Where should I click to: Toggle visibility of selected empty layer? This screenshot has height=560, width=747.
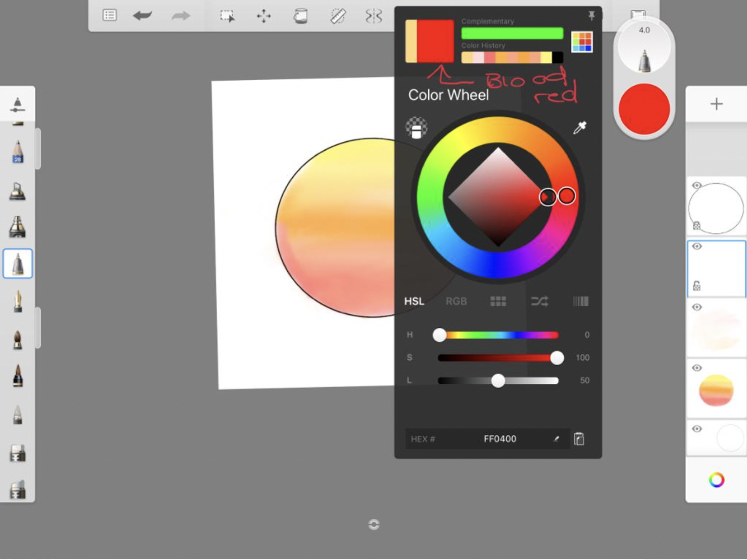pos(697,246)
